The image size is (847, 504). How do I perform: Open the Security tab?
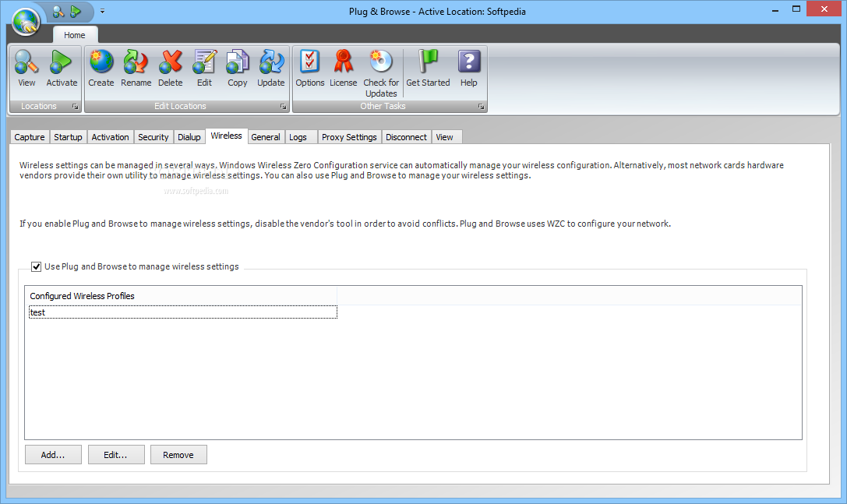[x=154, y=137]
